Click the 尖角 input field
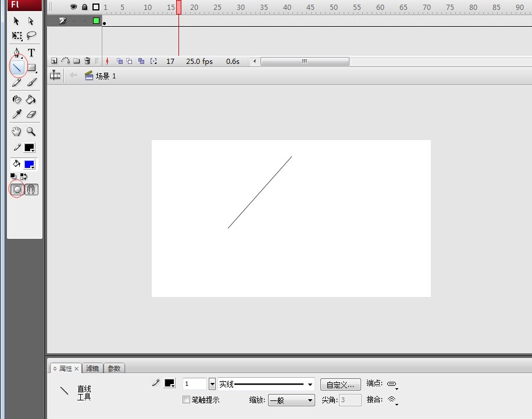This screenshot has width=532, height=419. [x=350, y=400]
